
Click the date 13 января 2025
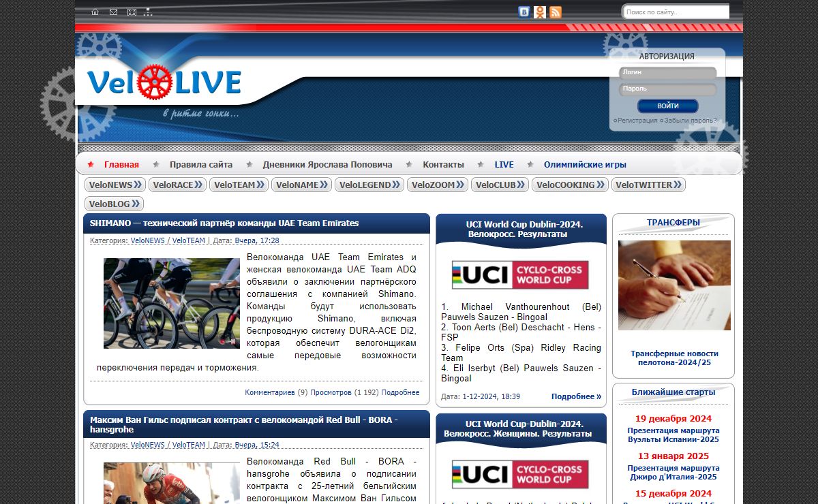[673, 456]
